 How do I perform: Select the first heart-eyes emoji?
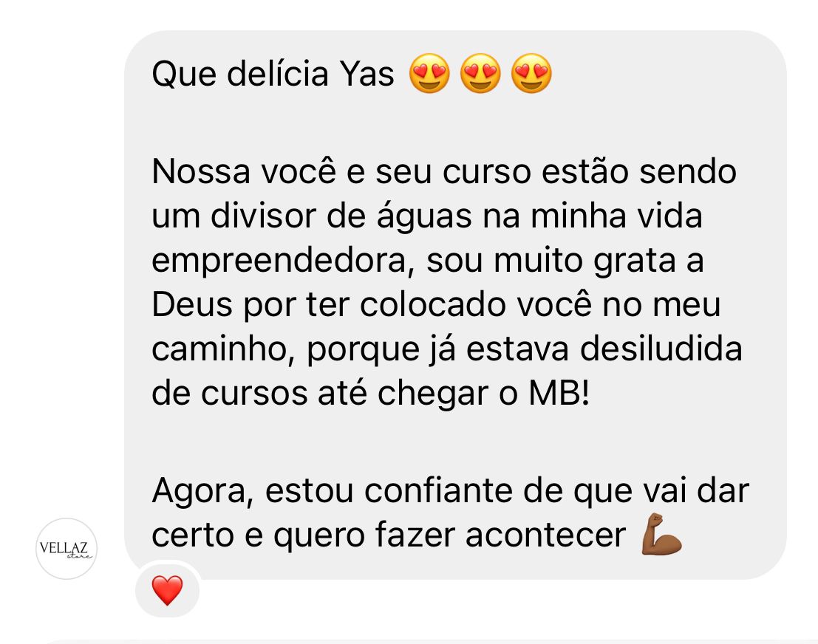(x=429, y=74)
